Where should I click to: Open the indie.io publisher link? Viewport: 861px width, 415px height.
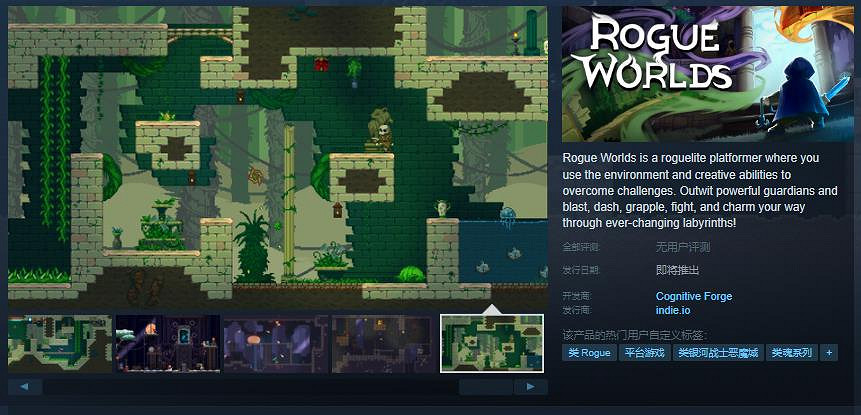(x=673, y=311)
